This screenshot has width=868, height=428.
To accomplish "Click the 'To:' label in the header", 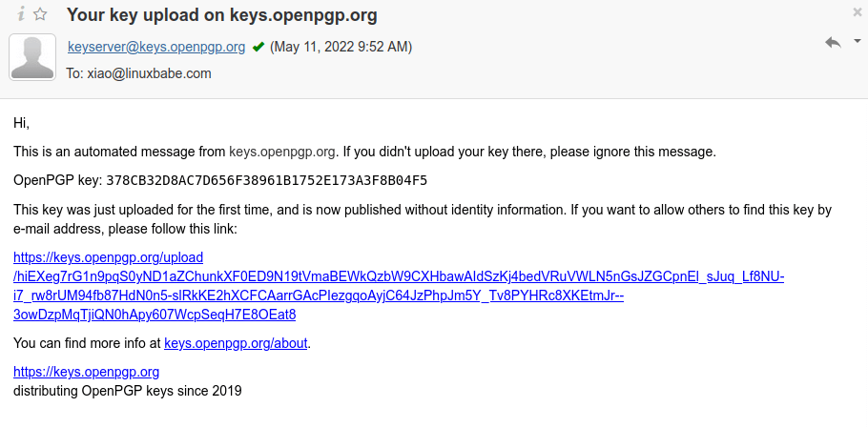I will tap(74, 73).
